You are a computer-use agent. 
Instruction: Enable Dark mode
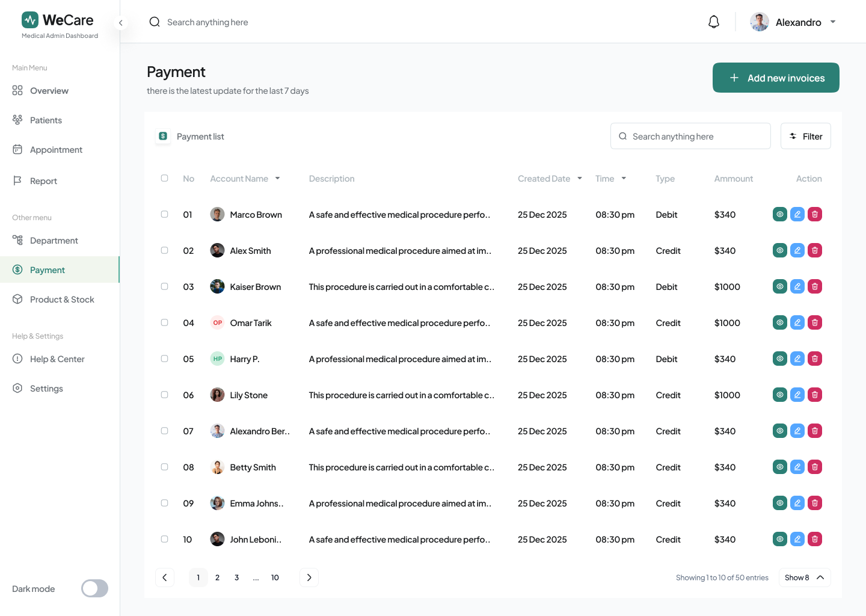(94, 588)
